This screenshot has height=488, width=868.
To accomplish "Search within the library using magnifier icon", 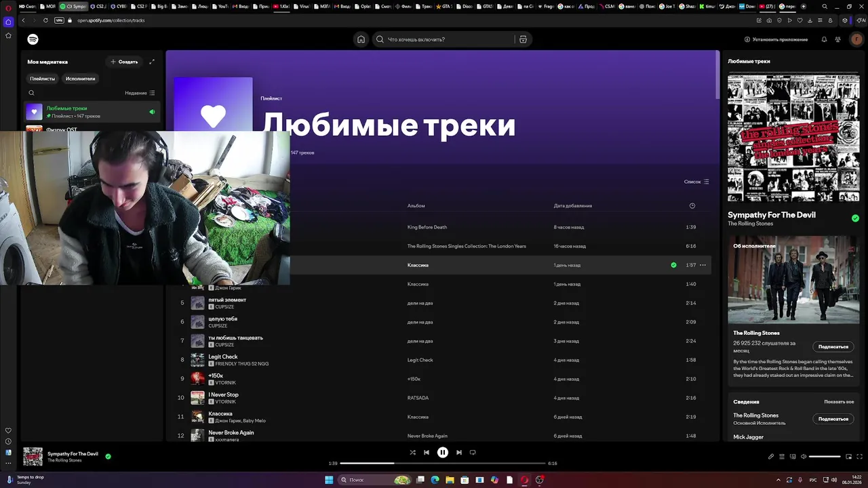I will tap(31, 93).
